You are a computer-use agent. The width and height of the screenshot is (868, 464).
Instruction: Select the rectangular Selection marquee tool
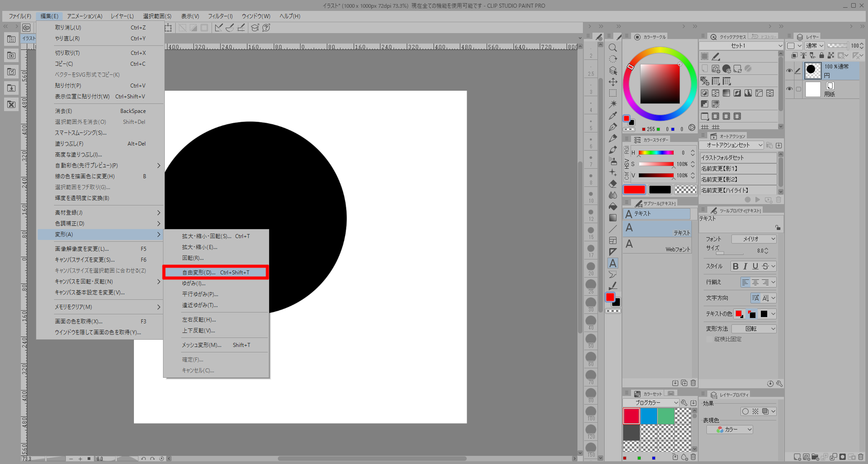613,93
